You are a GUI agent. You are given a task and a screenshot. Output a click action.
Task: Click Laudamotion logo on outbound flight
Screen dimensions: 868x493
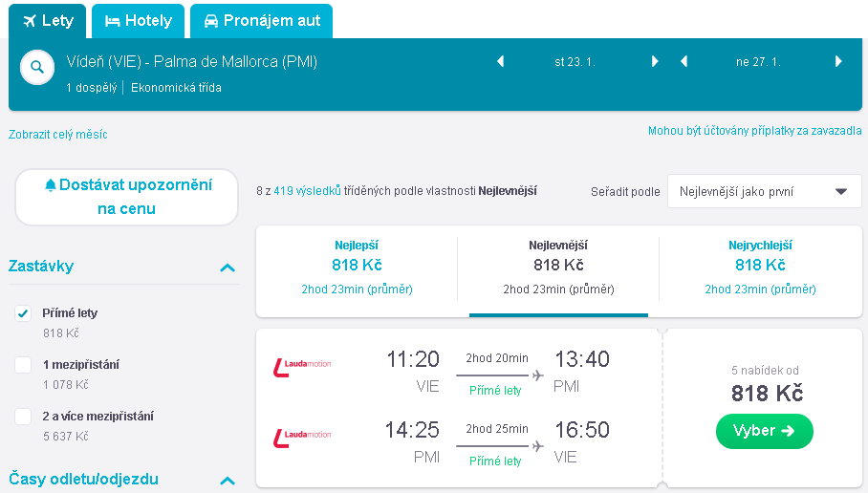302,368
